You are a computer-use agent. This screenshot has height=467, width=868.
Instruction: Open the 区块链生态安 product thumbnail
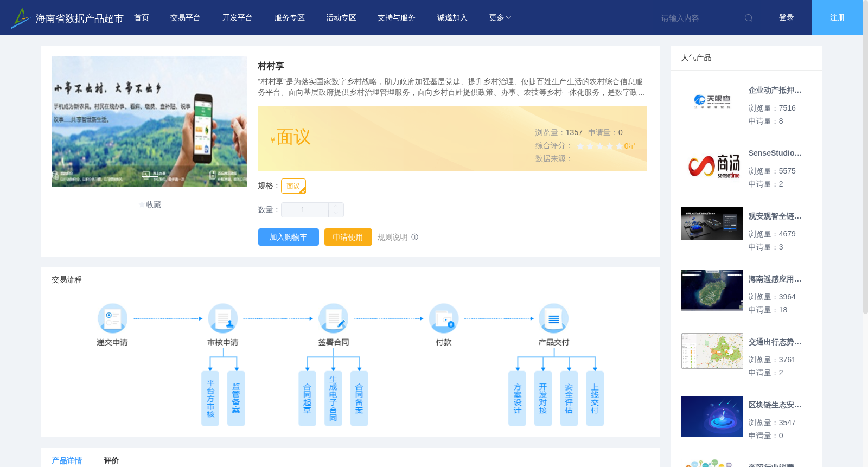point(712,417)
